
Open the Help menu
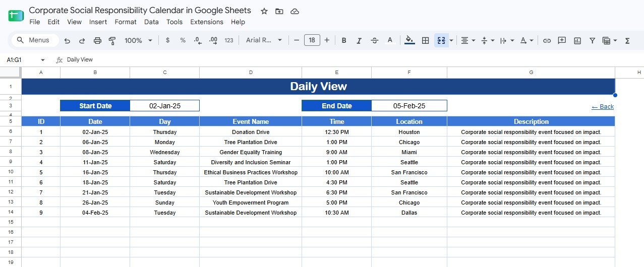[238, 22]
